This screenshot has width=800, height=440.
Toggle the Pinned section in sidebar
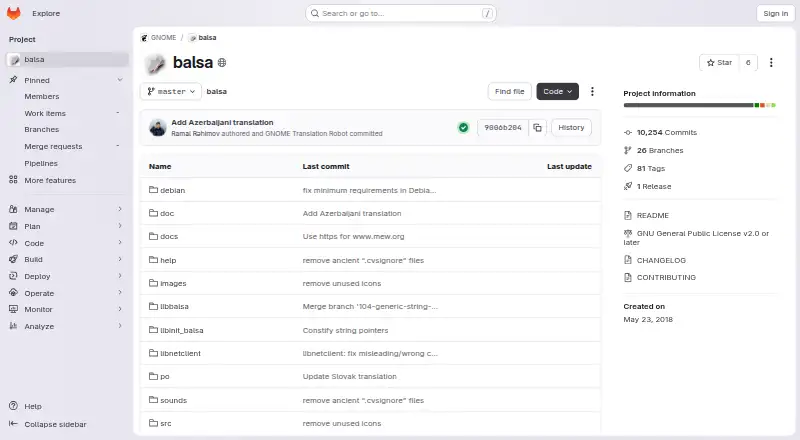pyautogui.click(x=66, y=80)
